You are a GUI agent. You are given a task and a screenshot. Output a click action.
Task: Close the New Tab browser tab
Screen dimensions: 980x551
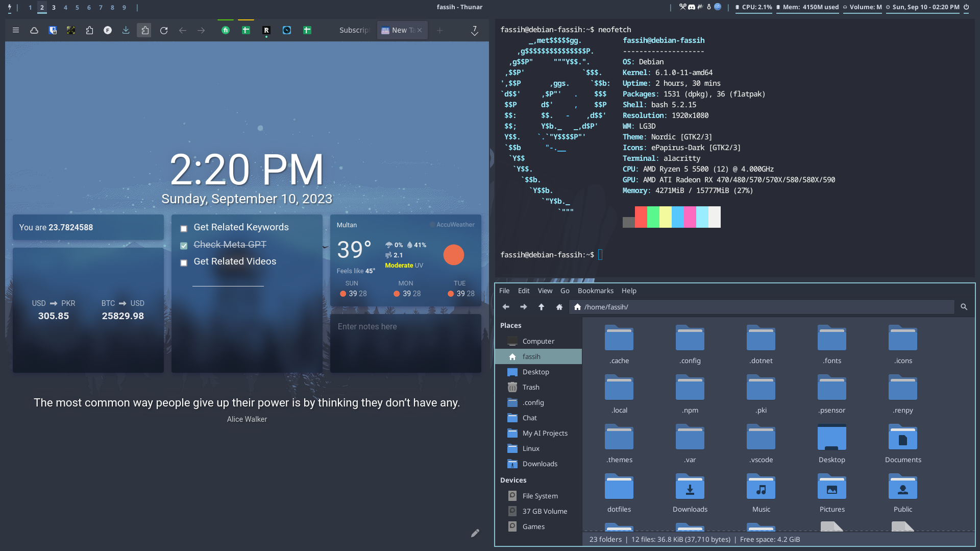pyautogui.click(x=420, y=30)
